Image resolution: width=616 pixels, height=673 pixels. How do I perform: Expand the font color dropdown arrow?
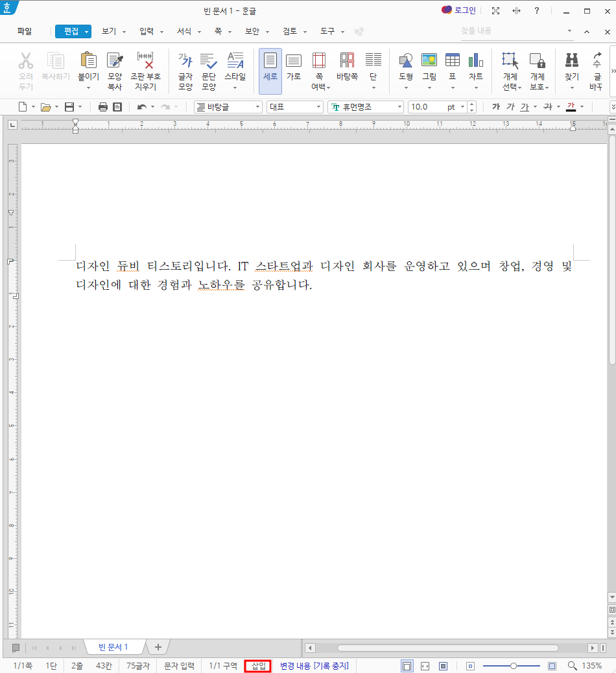pos(582,107)
